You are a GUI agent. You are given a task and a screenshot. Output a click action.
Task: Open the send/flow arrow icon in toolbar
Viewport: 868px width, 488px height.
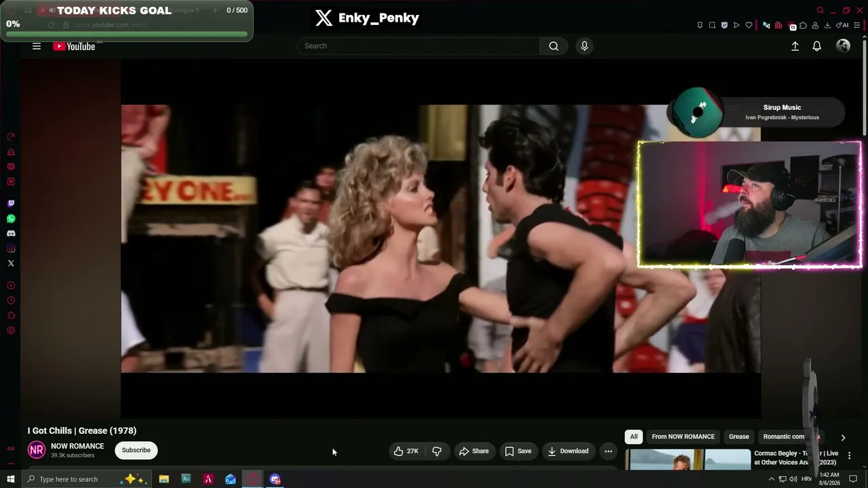(736, 25)
